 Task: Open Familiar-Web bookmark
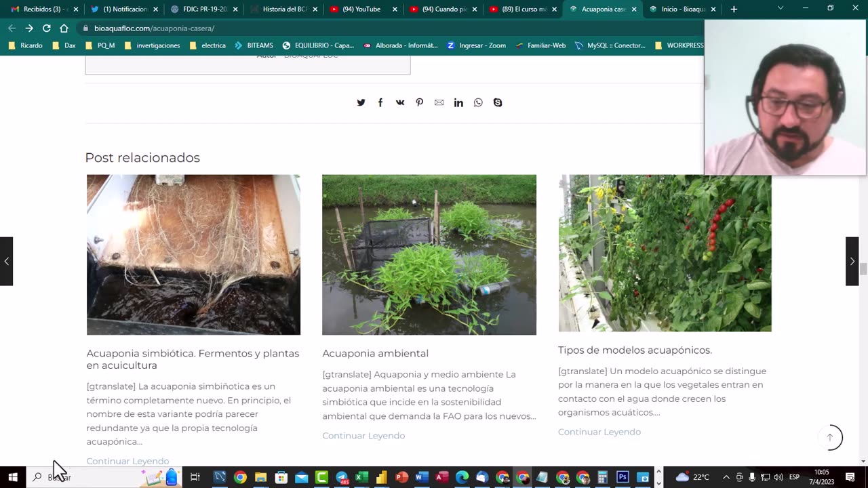540,45
